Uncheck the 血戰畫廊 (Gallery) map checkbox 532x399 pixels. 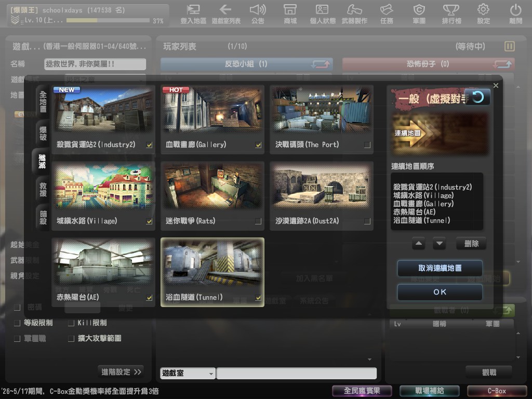[x=258, y=145]
